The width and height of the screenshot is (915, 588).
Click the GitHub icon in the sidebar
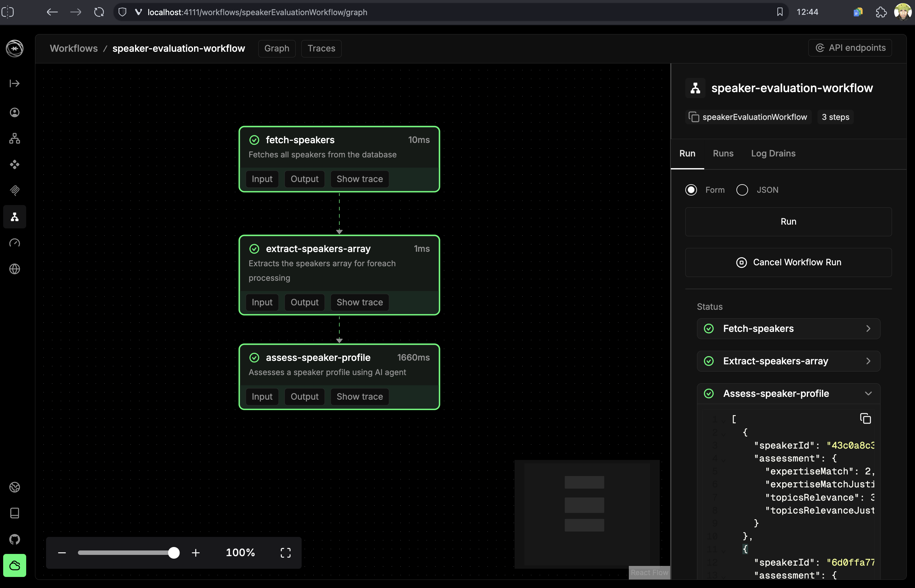pos(15,539)
